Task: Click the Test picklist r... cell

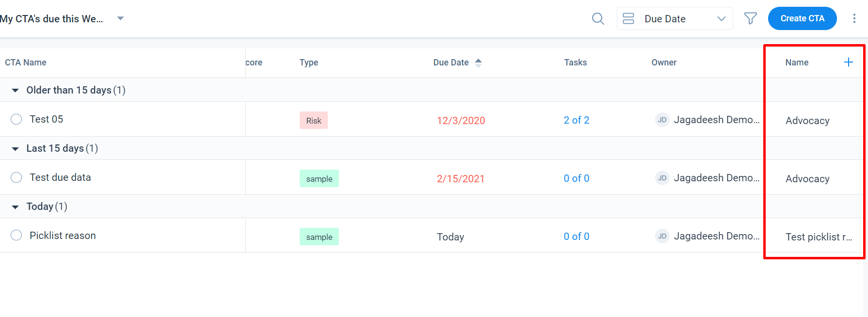Action: point(819,237)
